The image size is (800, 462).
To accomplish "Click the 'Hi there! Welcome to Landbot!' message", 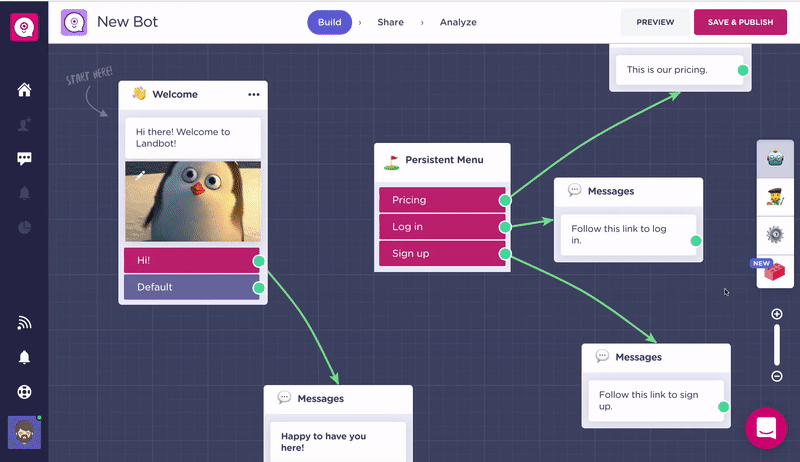I will [193, 138].
